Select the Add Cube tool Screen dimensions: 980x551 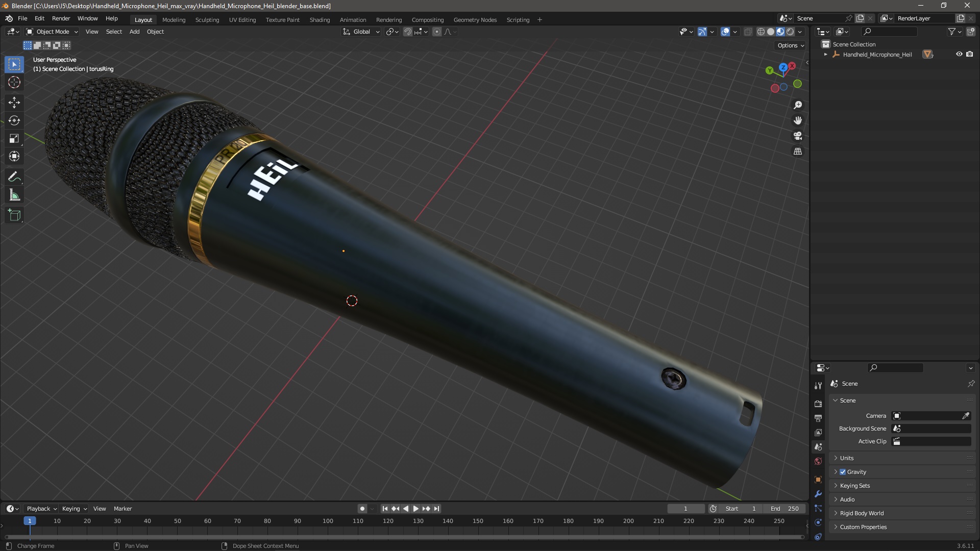click(x=14, y=215)
